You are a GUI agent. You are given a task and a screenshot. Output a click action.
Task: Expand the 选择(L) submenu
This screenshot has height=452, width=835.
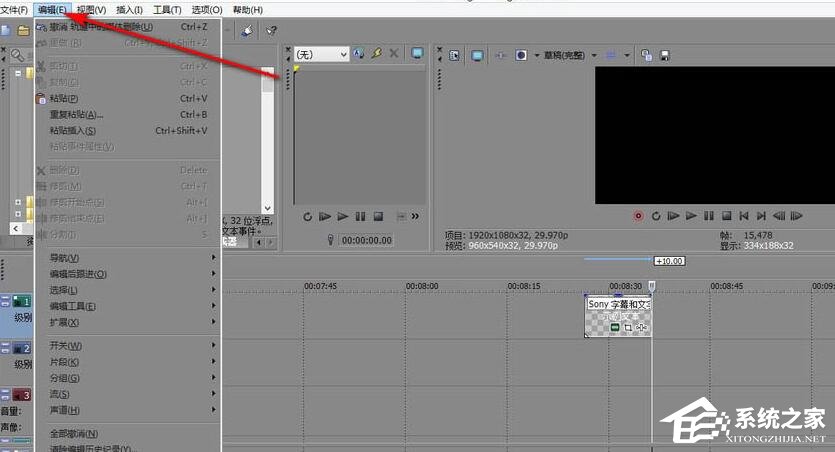coord(127,290)
